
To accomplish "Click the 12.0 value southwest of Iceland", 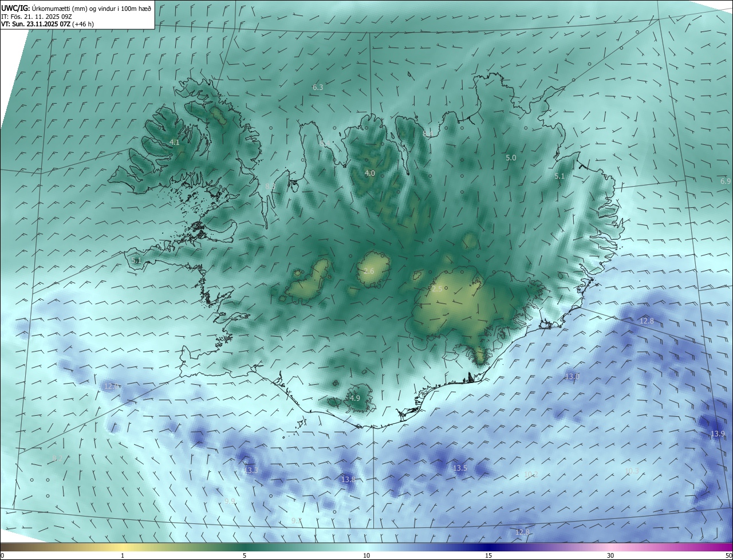I will coord(111,386).
